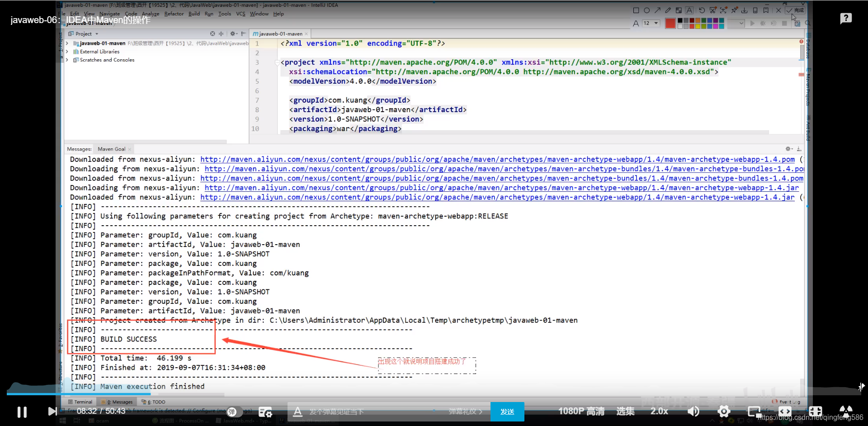Click the scissors screenshot tool icon
868x426 pixels.
pos(712,10)
